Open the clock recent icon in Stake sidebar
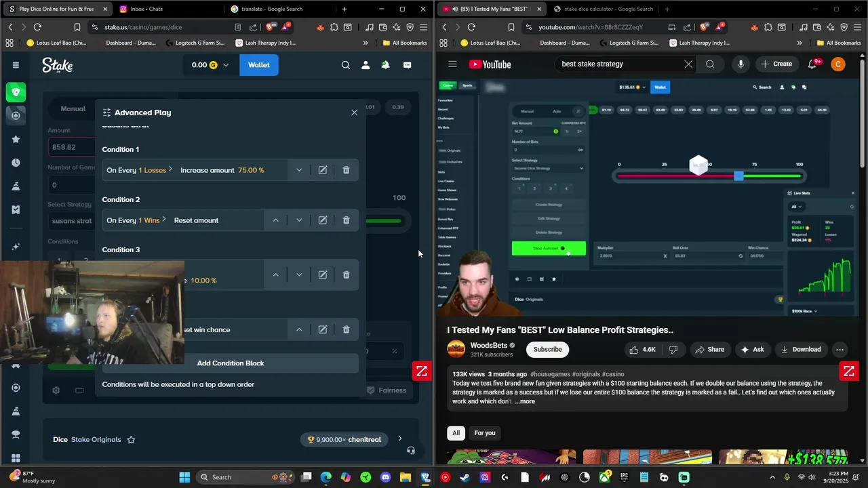 click(x=16, y=163)
